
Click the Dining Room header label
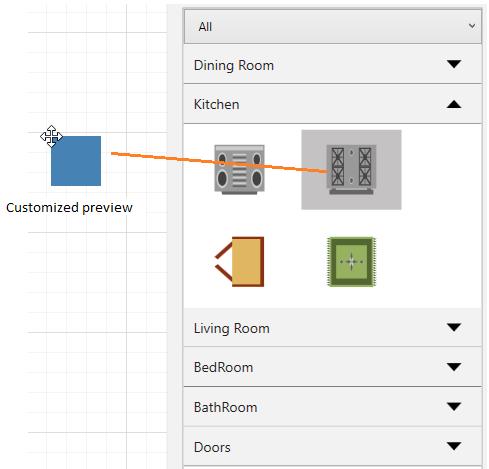[x=234, y=65]
